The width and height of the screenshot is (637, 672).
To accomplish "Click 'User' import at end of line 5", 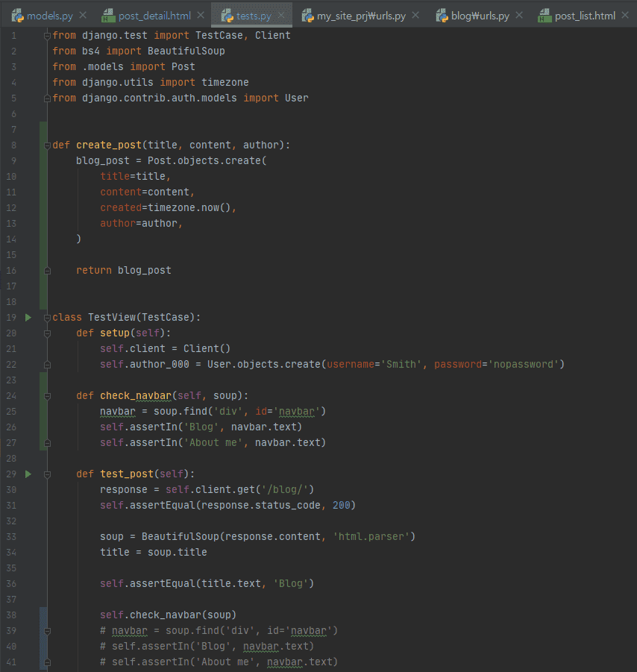I will coord(297,98).
